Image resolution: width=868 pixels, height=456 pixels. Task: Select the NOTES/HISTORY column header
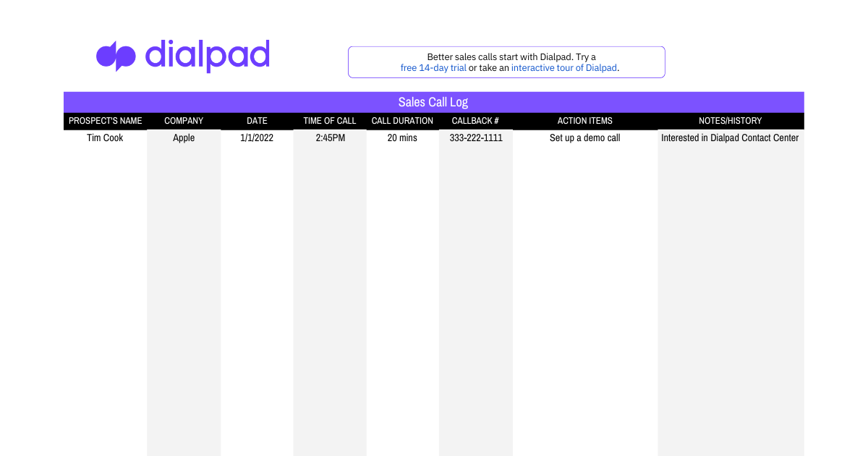(731, 121)
